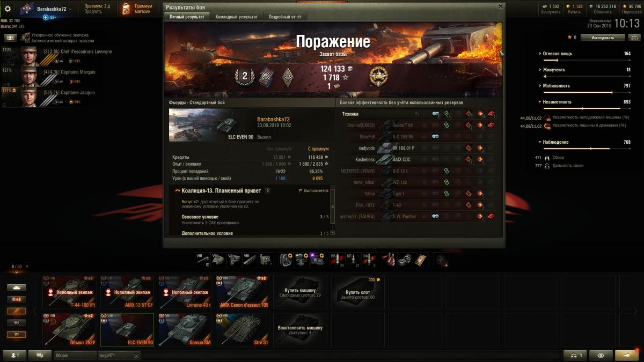This screenshot has height=362, width=644.
Task: Collapse the Коалиция-13 mission section
Action: 178,191
